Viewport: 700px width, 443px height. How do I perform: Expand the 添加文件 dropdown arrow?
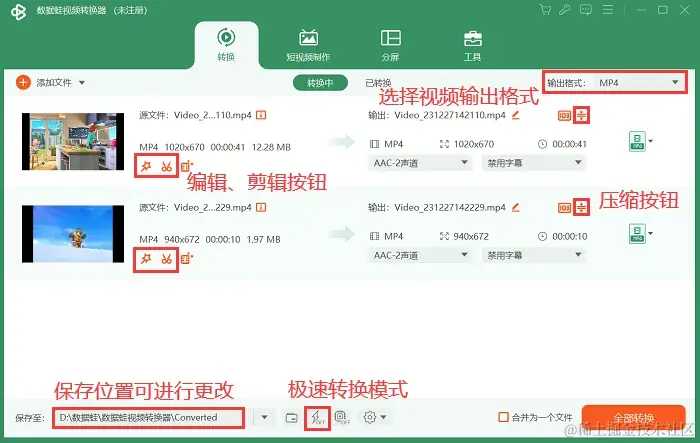click(x=82, y=83)
